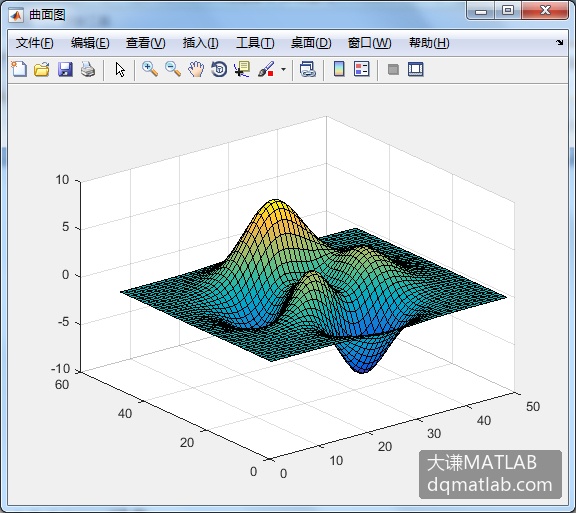Open a file with the folder icon
The width and height of the screenshot is (576, 513).
42,69
